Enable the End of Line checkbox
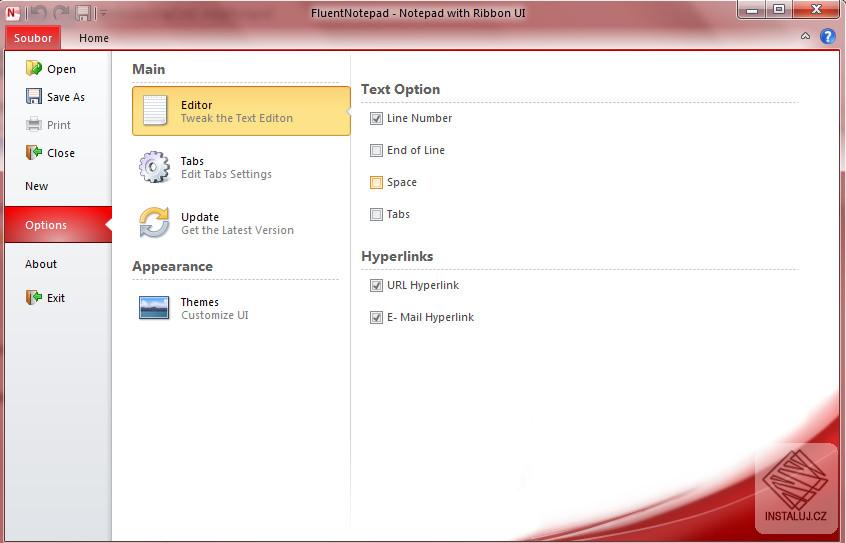The height and width of the screenshot is (543, 846). [376, 150]
